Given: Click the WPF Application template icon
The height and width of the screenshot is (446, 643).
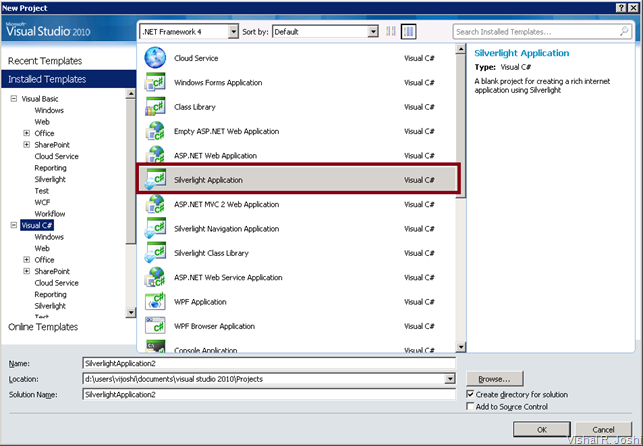Looking at the screenshot, I should (155, 301).
